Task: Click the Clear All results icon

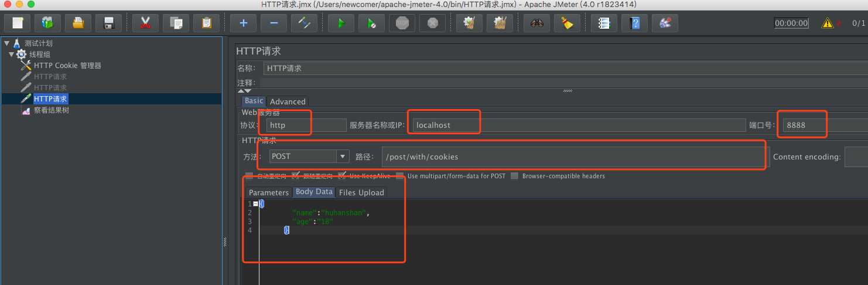Action: [500, 23]
